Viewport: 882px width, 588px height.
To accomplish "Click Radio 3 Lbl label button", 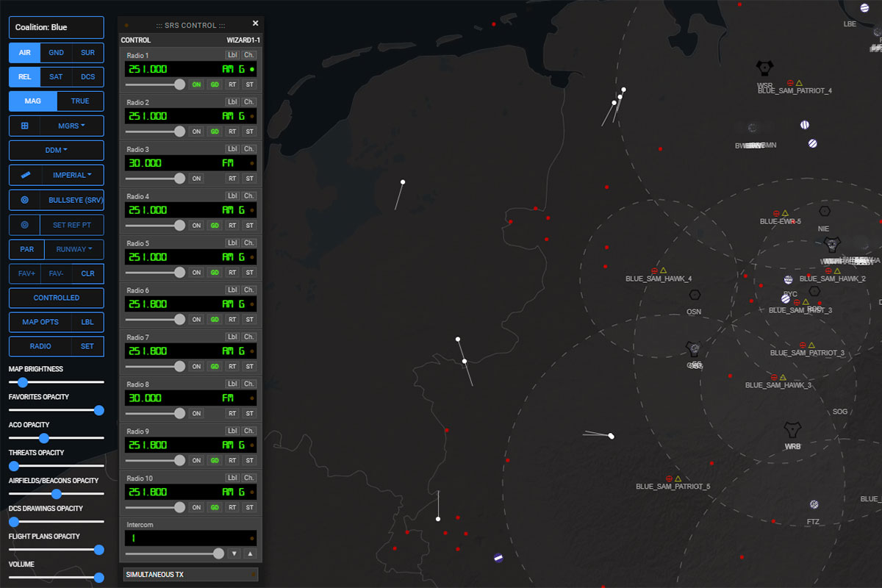I will [232, 149].
